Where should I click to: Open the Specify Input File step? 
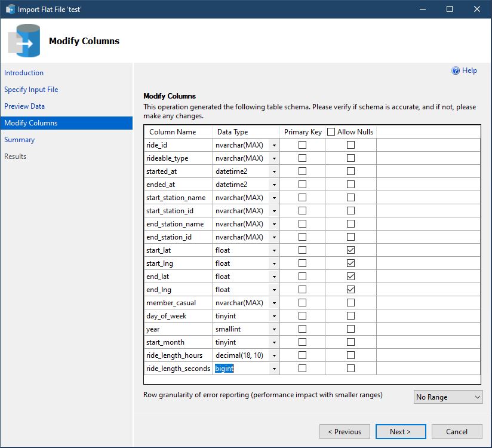(x=31, y=90)
